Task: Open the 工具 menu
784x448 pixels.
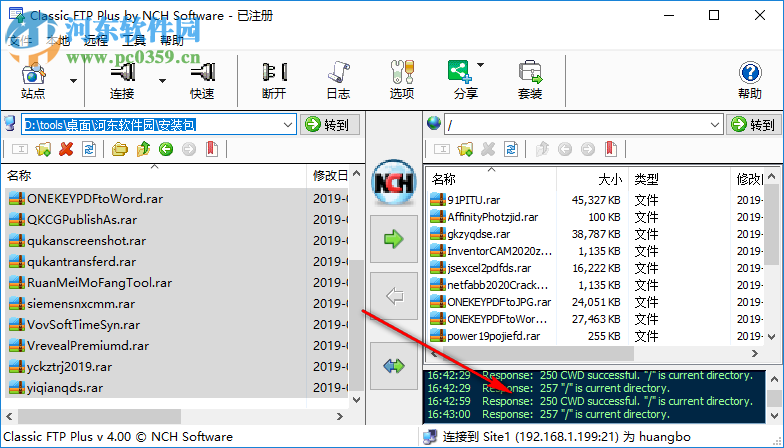Action: 134,41
